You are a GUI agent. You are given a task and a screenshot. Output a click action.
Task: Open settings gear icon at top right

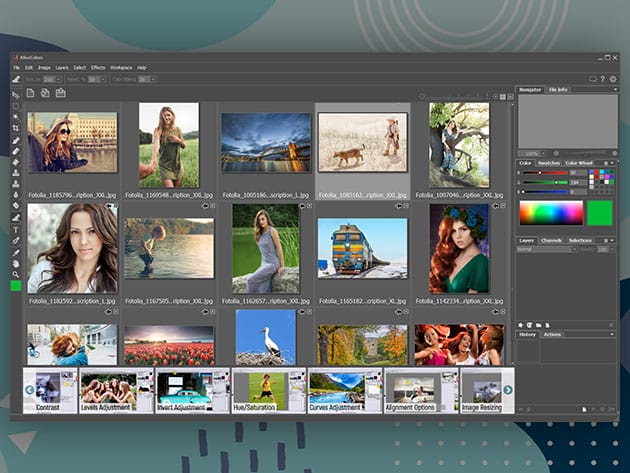tap(614, 78)
